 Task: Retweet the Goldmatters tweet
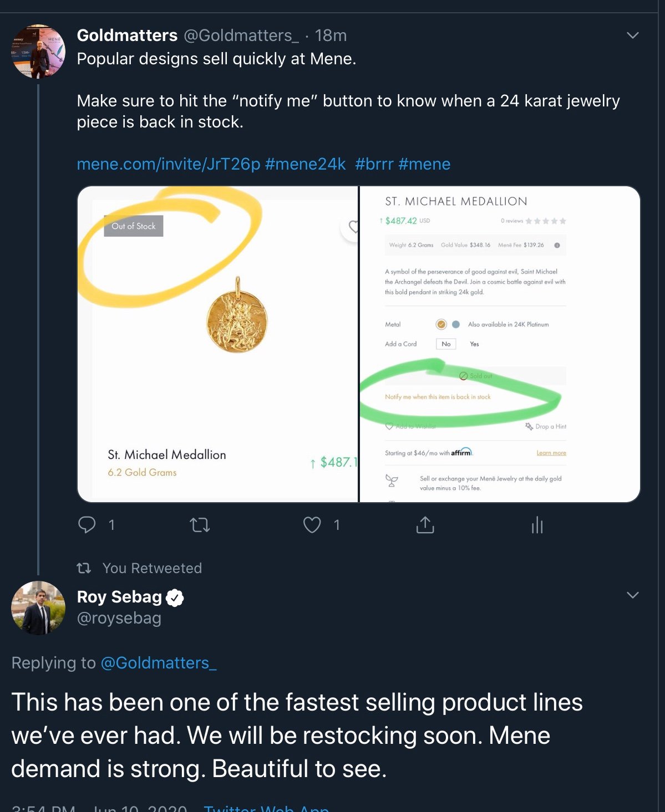click(x=200, y=524)
